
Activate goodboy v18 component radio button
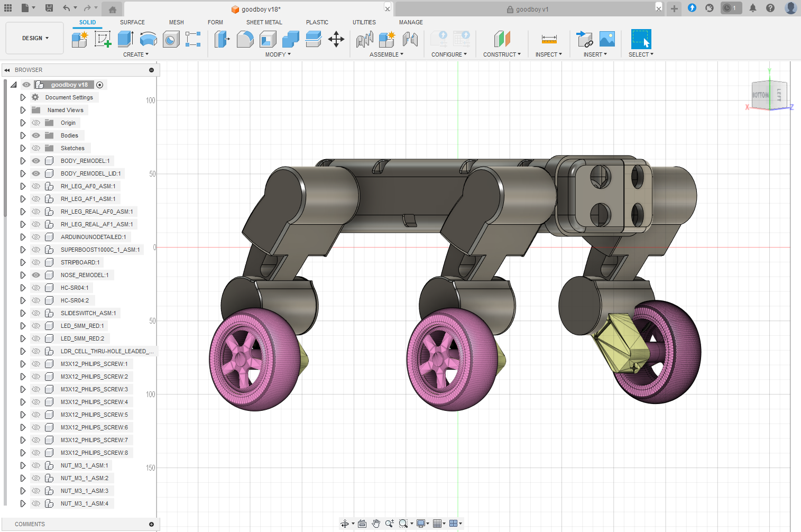[100, 85]
